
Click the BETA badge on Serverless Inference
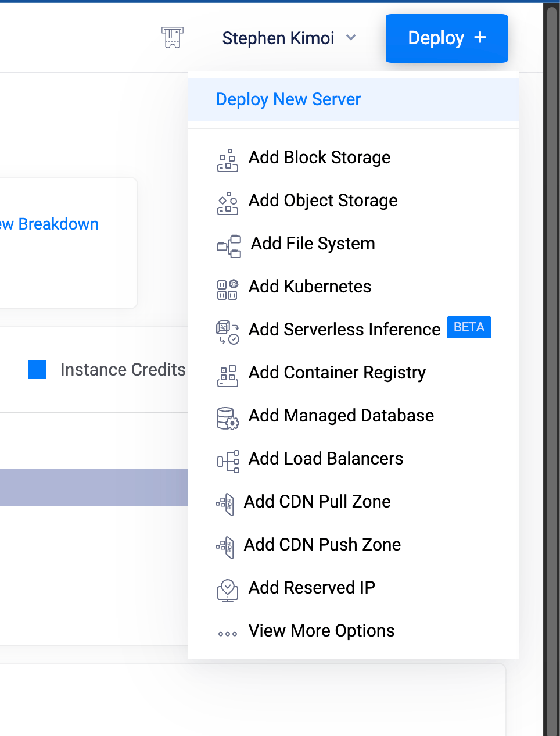coord(469,327)
